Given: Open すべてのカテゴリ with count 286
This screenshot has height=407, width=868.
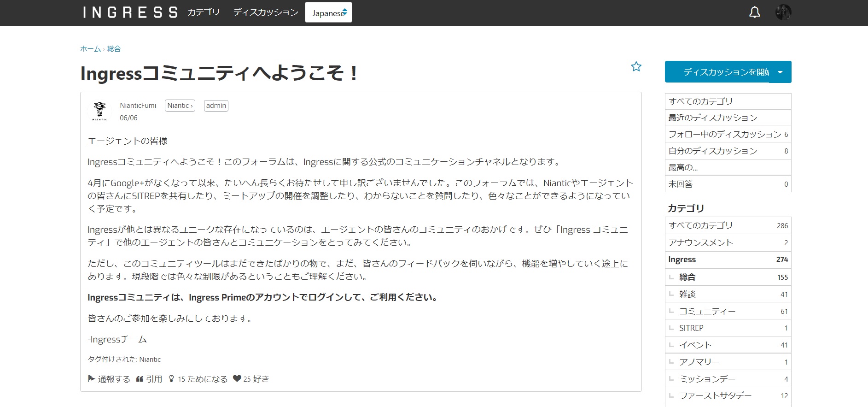Looking at the screenshot, I should click(728, 225).
